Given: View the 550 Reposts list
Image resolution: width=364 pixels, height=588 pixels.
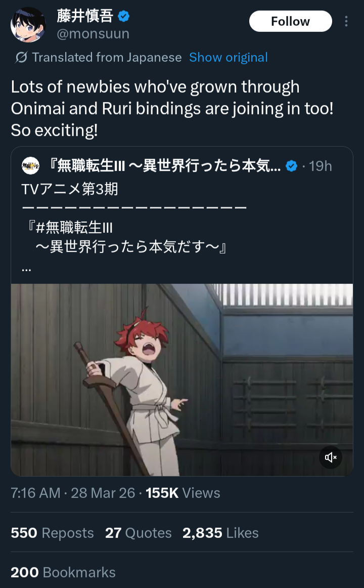Looking at the screenshot, I should [x=52, y=533].
